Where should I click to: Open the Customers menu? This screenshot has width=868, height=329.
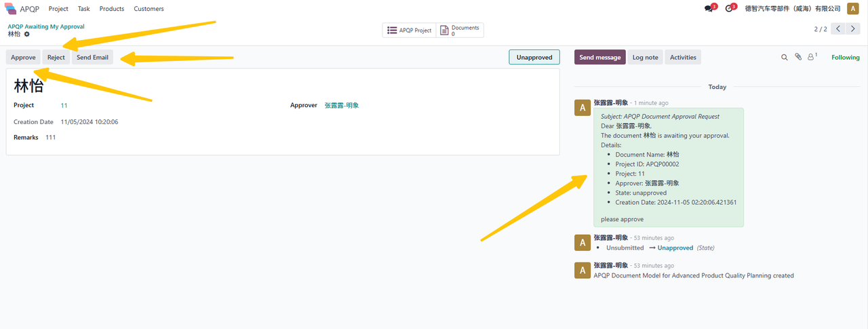pyautogui.click(x=149, y=9)
